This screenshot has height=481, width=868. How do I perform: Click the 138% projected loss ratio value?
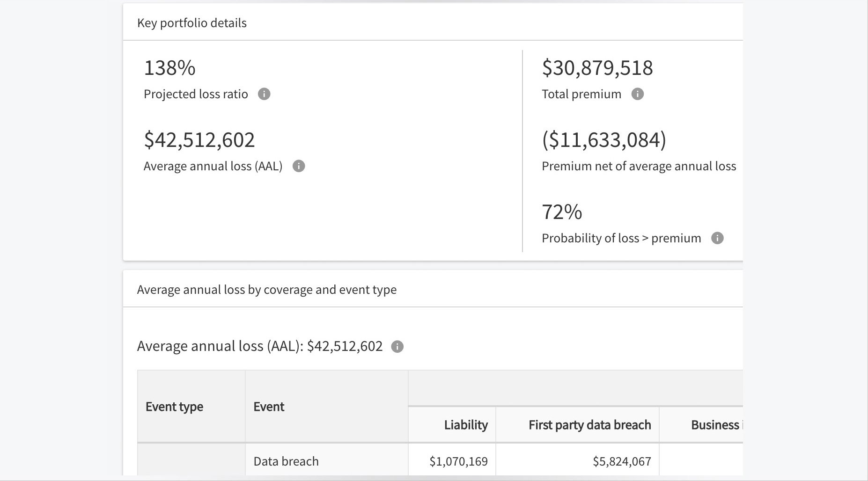pos(169,68)
